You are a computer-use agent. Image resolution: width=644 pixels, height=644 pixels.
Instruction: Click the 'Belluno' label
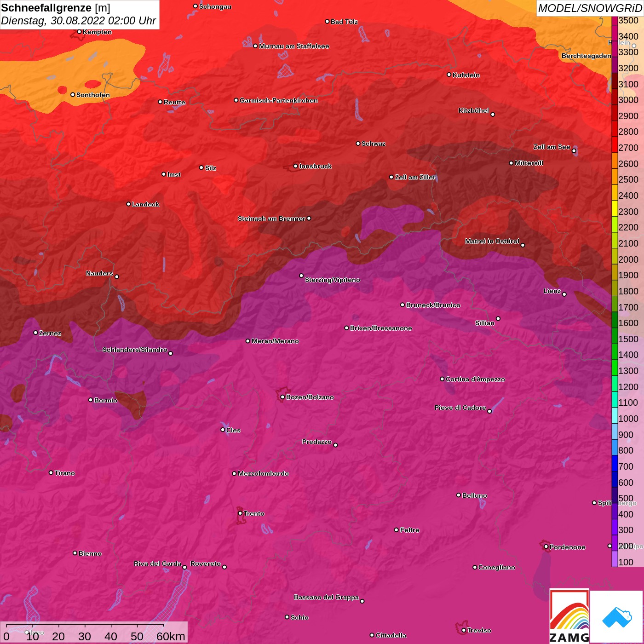(x=475, y=495)
